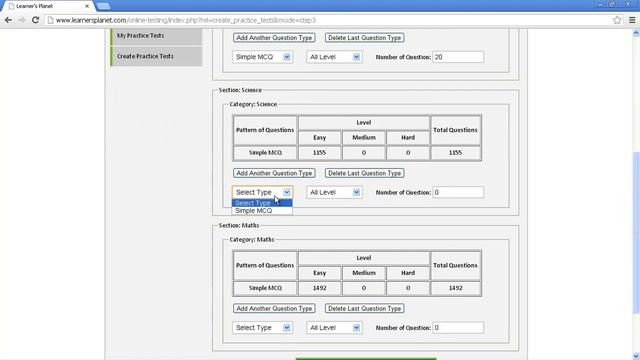640x360 pixels.
Task: Add Another Question Type in Maths section
Action: pos(274,309)
